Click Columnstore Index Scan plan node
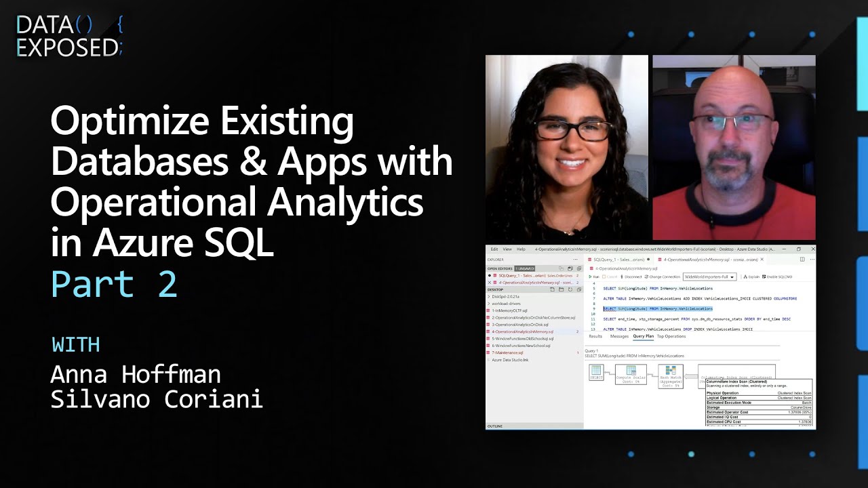 736,371
